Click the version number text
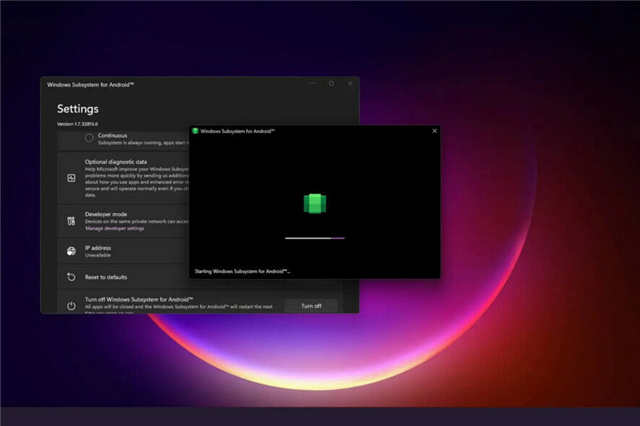Screen dimensions: 640x426 (x=77, y=124)
